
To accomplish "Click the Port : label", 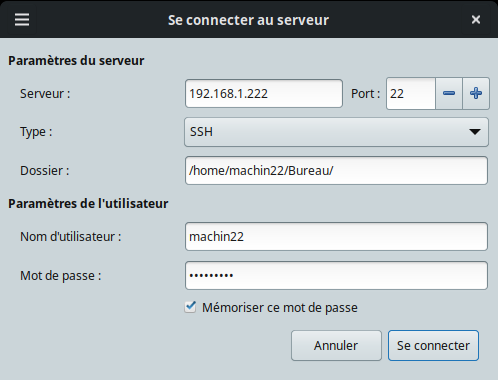I will pos(365,94).
